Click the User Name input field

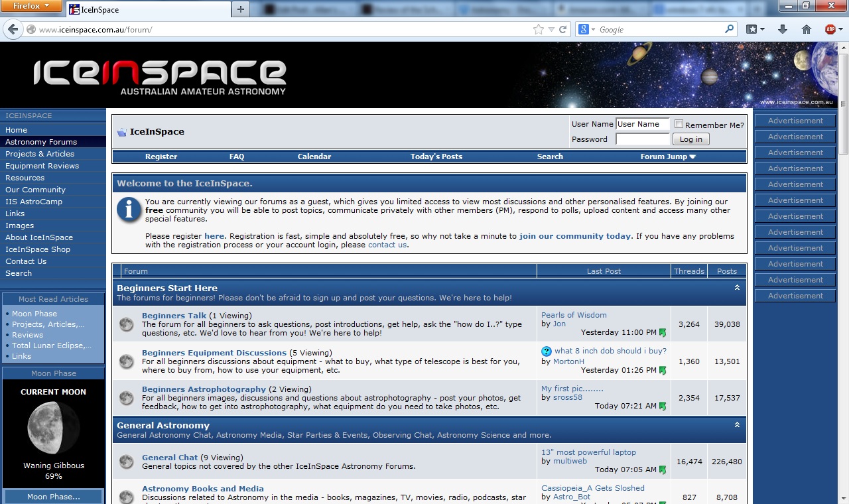[x=643, y=124]
